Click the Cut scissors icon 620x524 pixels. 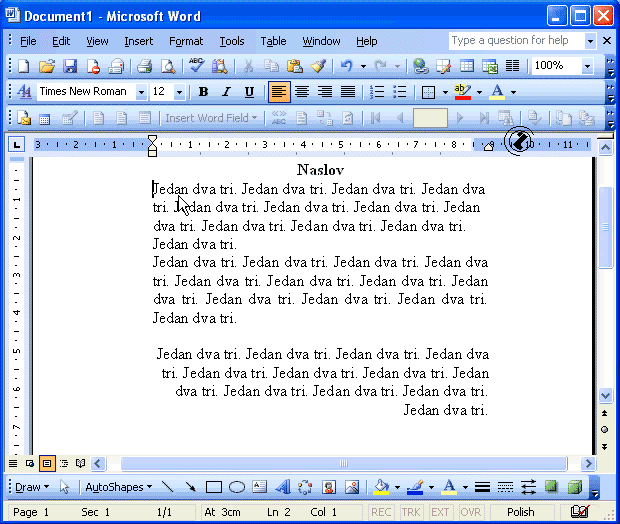tap(248, 66)
